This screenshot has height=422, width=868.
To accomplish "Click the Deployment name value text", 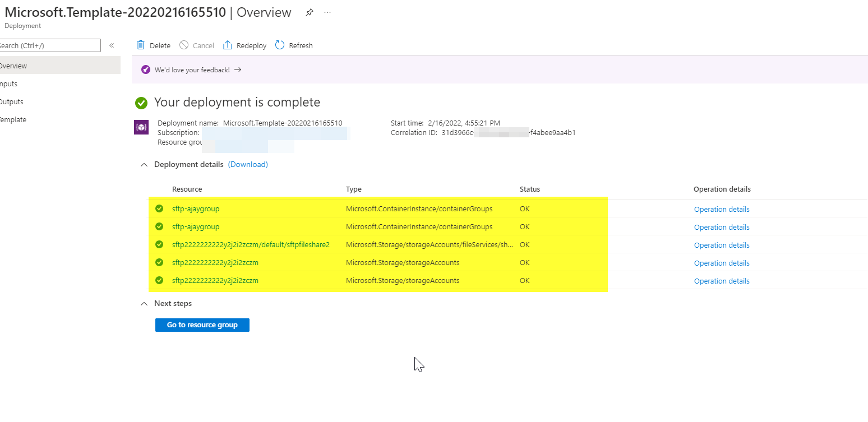I will [x=283, y=123].
